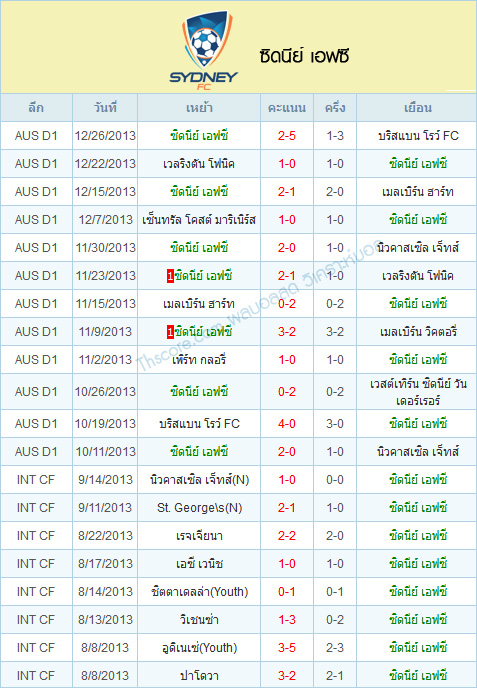477x688 pixels.
Task: Click the red card badge in 11/9/2013 row
Action: pos(170,332)
